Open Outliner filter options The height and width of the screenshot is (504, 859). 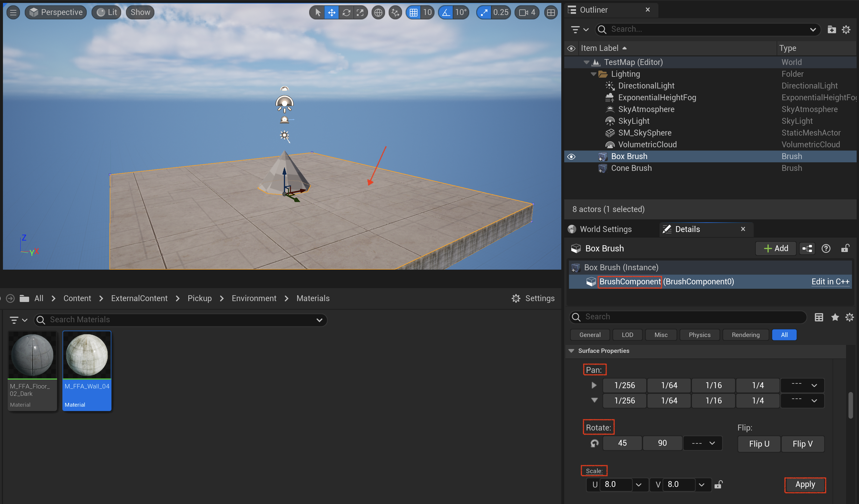click(580, 30)
